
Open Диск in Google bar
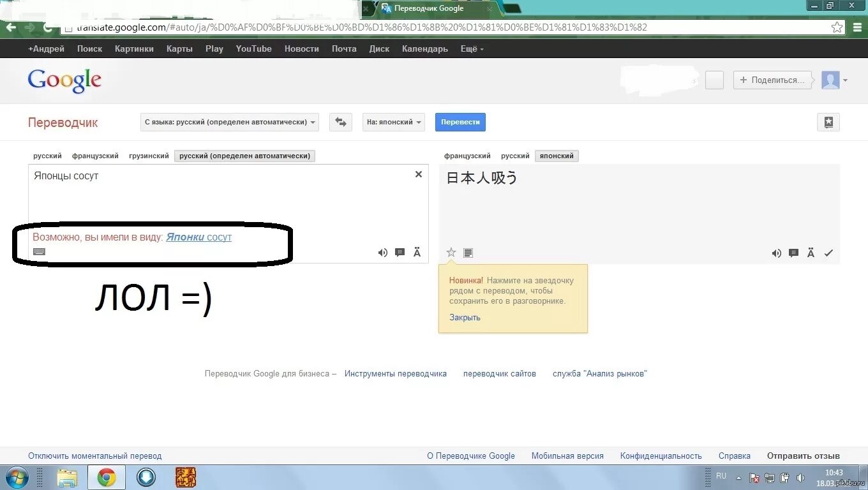tap(379, 48)
